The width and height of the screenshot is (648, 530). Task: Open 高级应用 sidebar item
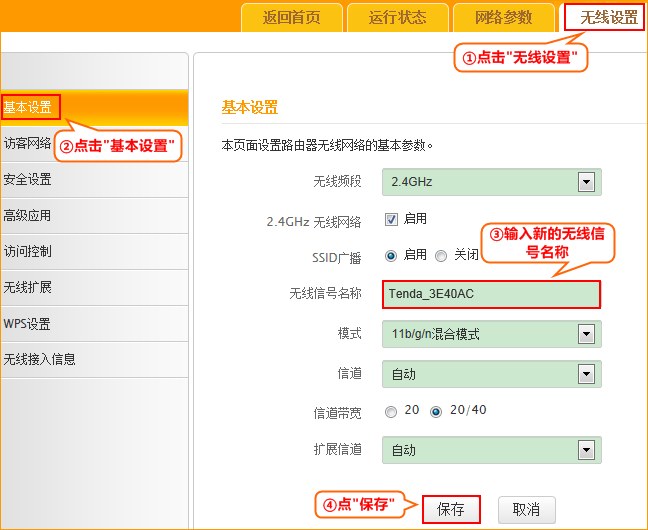[x=28, y=216]
